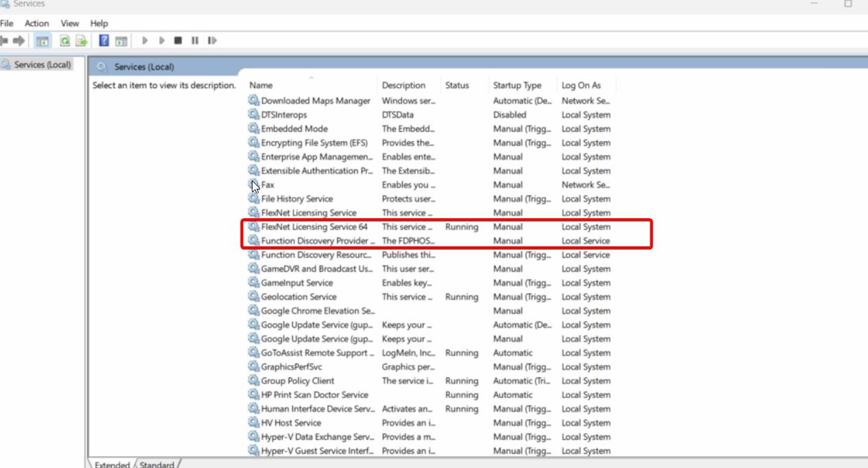Click Running status of FlexNet Licensing Service 64
This screenshot has height=468, width=868.
[x=462, y=226]
